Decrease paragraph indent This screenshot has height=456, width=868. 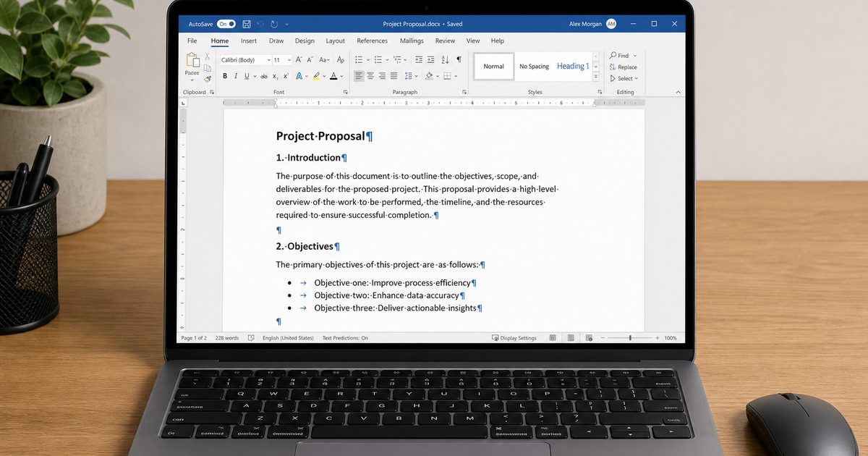(419, 59)
